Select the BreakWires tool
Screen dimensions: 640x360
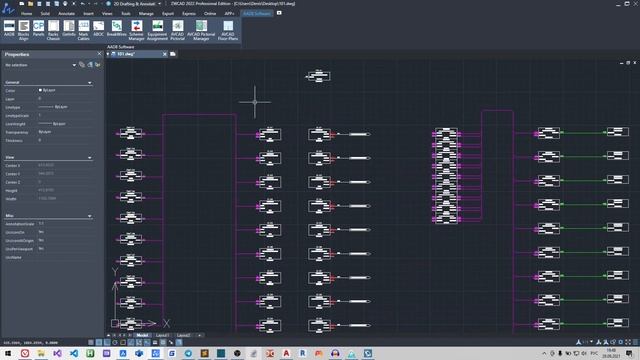[x=117, y=29]
